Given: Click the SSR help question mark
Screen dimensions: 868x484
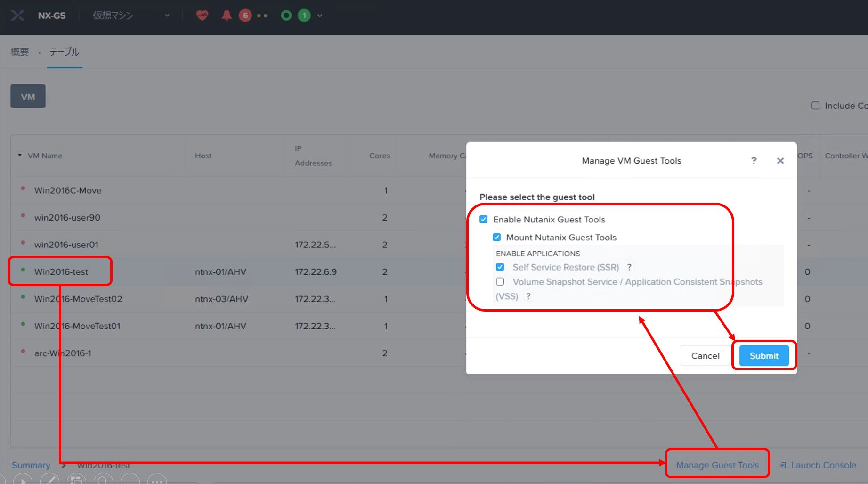Looking at the screenshot, I should pyautogui.click(x=629, y=267).
